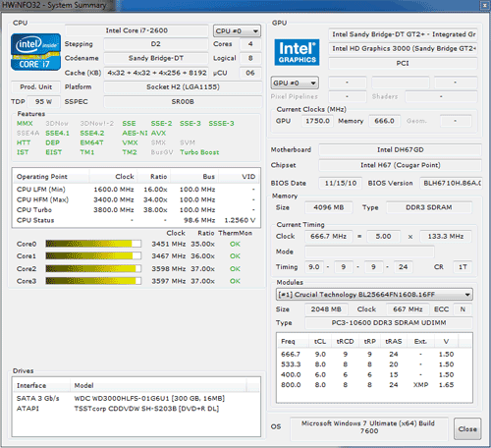Viewport: 491px width, 448px height.
Task: Select the ATAPI TSSTcorp DVD drive row
Action: point(136,409)
